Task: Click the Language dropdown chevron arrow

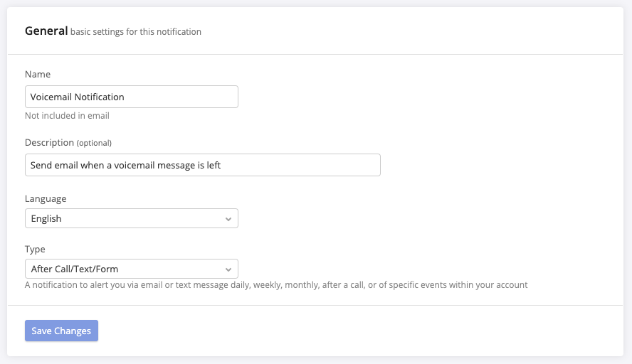Action: (228, 219)
